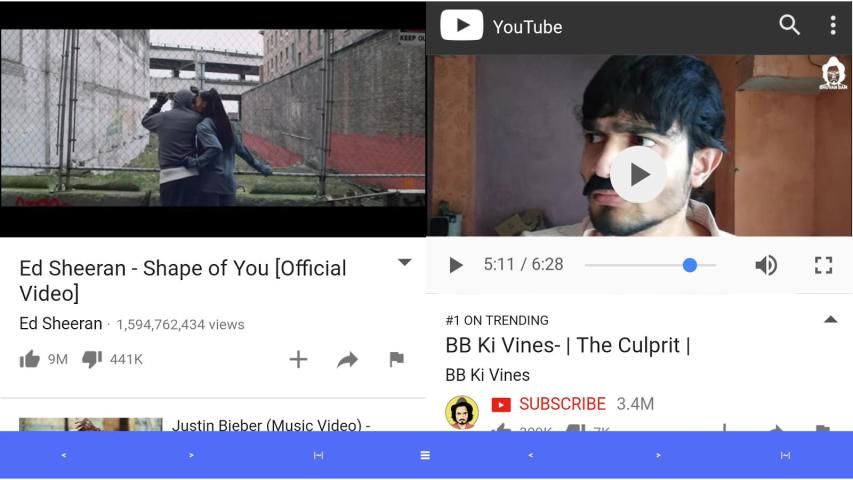853x480 pixels.
Task: Open the three-dot options menu
Action: click(x=833, y=25)
